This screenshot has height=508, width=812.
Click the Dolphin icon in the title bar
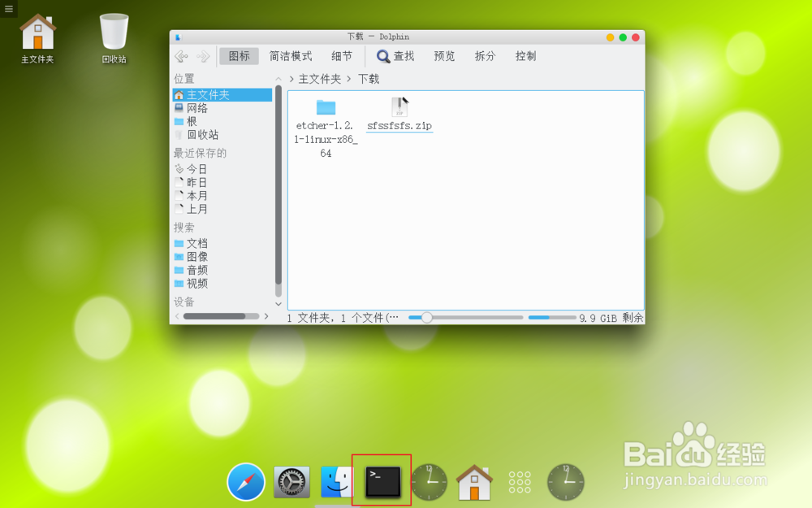click(x=178, y=37)
